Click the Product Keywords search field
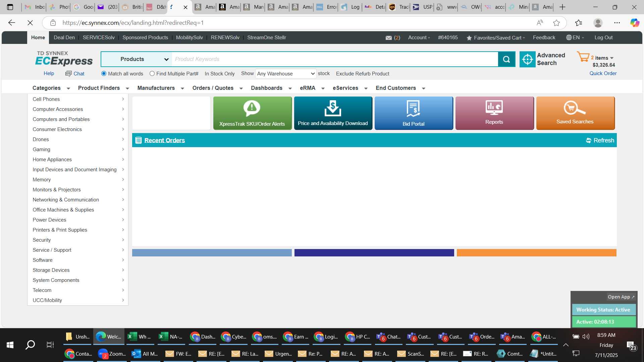The width and height of the screenshot is (644, 362). pos(335,59)
